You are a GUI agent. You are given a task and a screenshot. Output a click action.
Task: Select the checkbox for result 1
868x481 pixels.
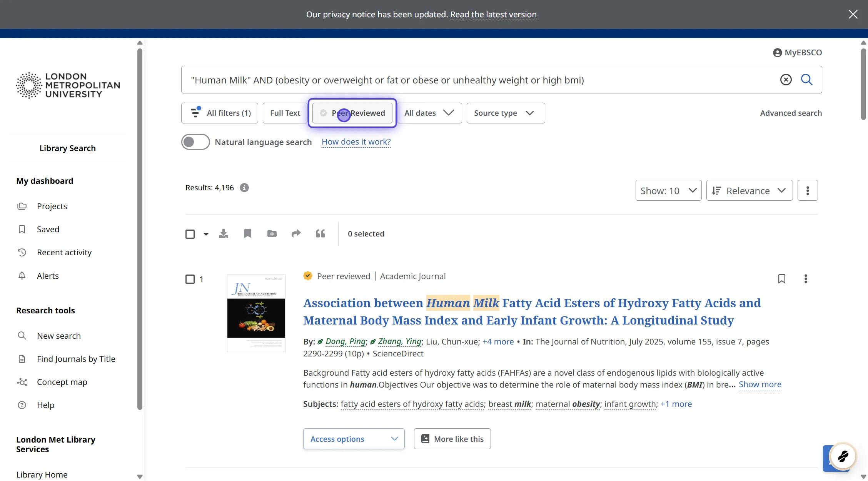190,279
